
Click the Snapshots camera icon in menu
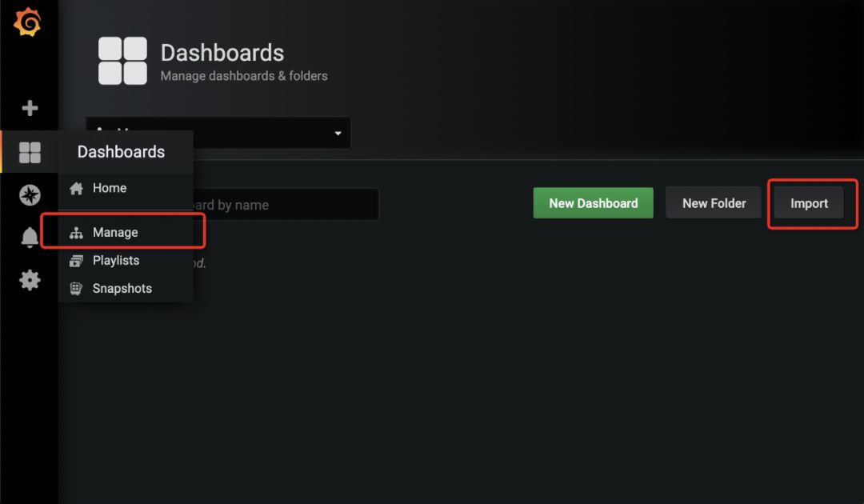point(76,289)
